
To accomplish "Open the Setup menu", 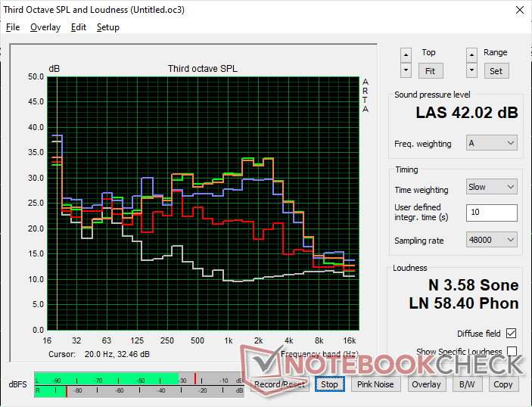I will (107, 27).
